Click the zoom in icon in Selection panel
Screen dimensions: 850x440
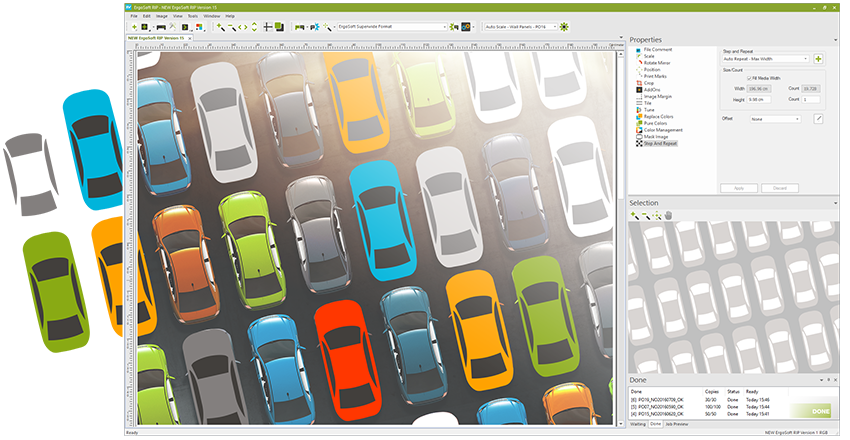[635, 215]
